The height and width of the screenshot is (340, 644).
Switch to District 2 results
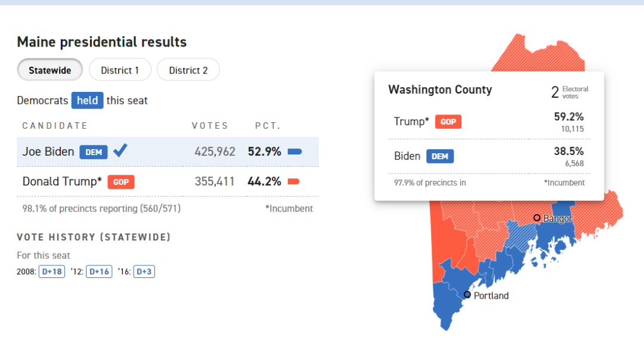coord(188,70)
